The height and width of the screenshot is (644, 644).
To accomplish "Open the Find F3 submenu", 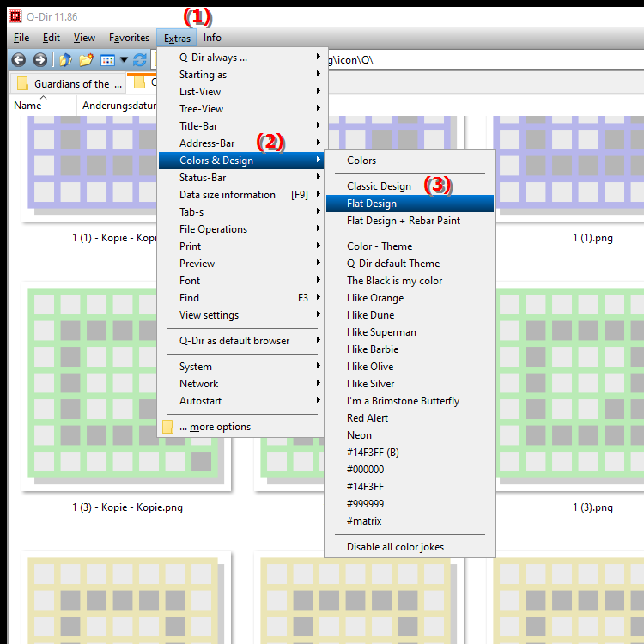I will pos(241,298).
